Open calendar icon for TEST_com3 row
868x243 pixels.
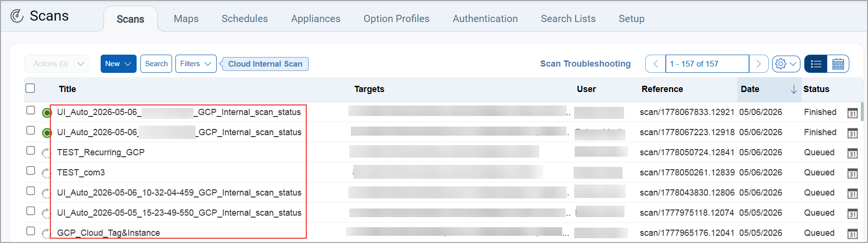[852, 174]
